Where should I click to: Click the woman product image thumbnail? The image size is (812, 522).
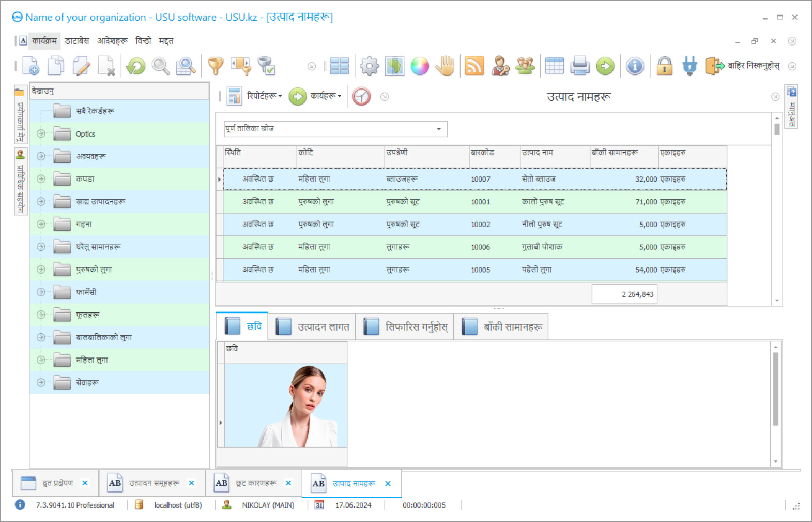pyautogui.click(x=286, y=406)
